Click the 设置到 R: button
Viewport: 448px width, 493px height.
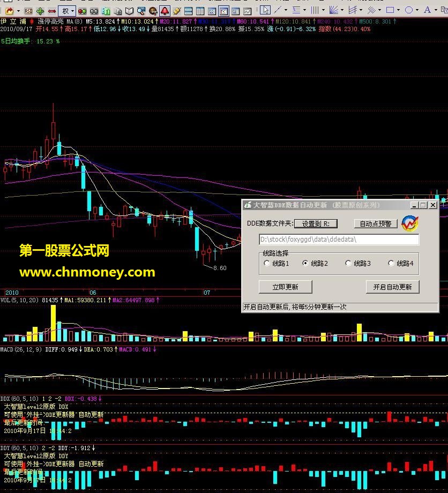coord(316,223)
